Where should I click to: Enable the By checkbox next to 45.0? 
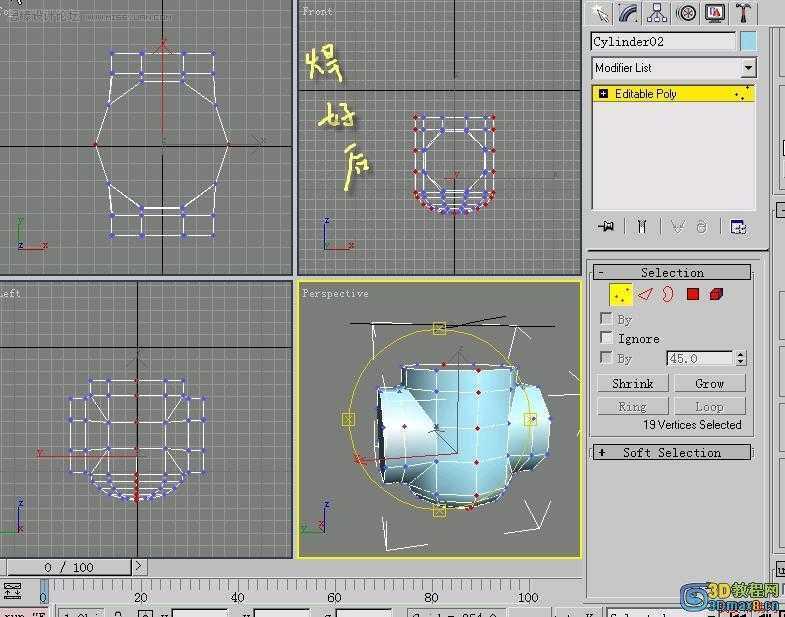pos(606,358)
